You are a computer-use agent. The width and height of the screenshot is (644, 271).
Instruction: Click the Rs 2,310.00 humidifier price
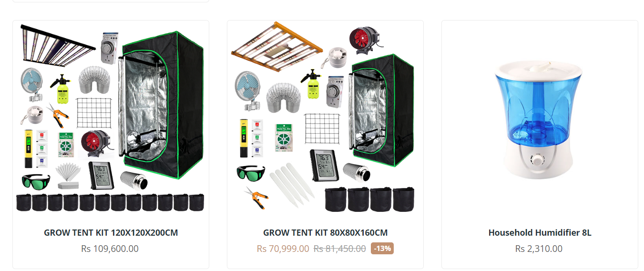(539, 249)
